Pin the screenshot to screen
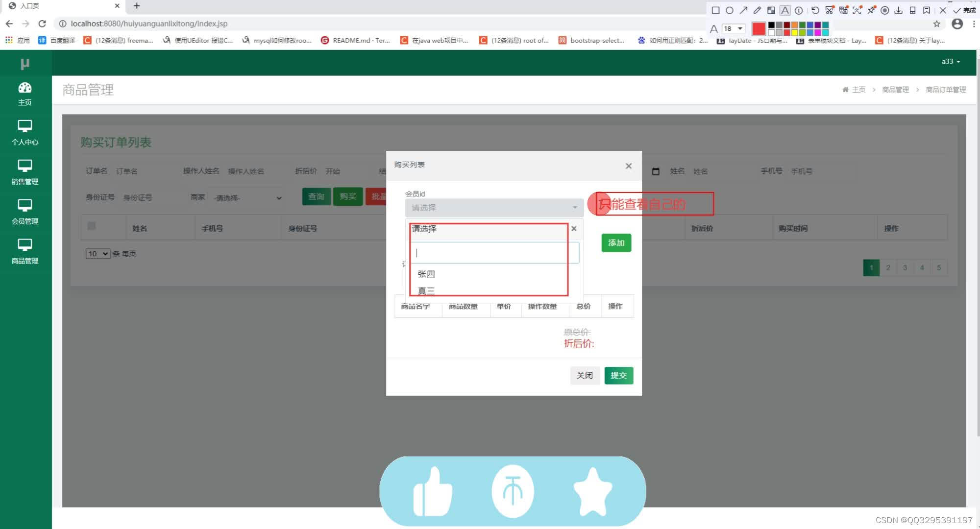Image resolution: width=980 pixels, height=529 pixels. (x=871, y=10)
